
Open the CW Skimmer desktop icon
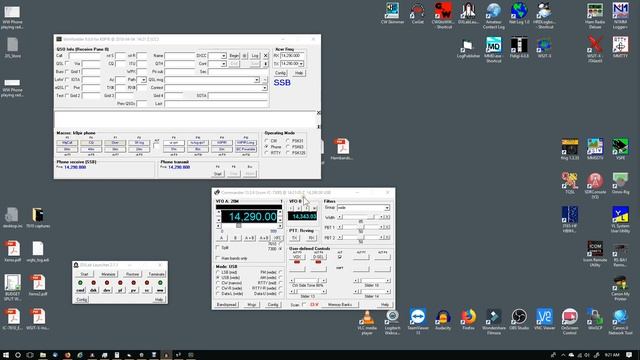[x=392, y=13]
